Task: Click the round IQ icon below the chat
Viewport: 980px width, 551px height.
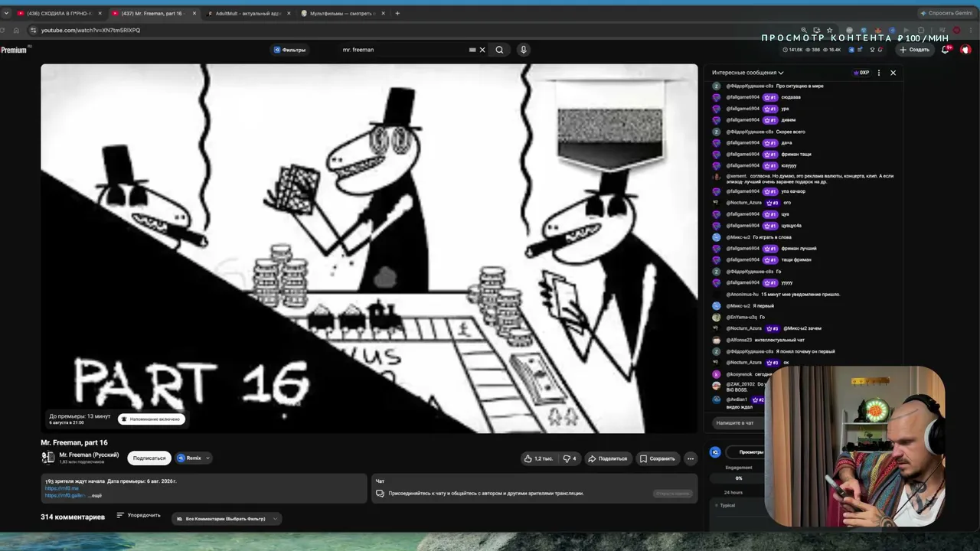Action: point(715,452)
